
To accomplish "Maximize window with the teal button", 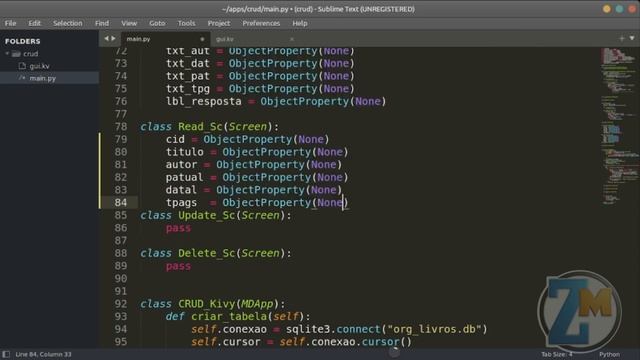I will [620, 9].
